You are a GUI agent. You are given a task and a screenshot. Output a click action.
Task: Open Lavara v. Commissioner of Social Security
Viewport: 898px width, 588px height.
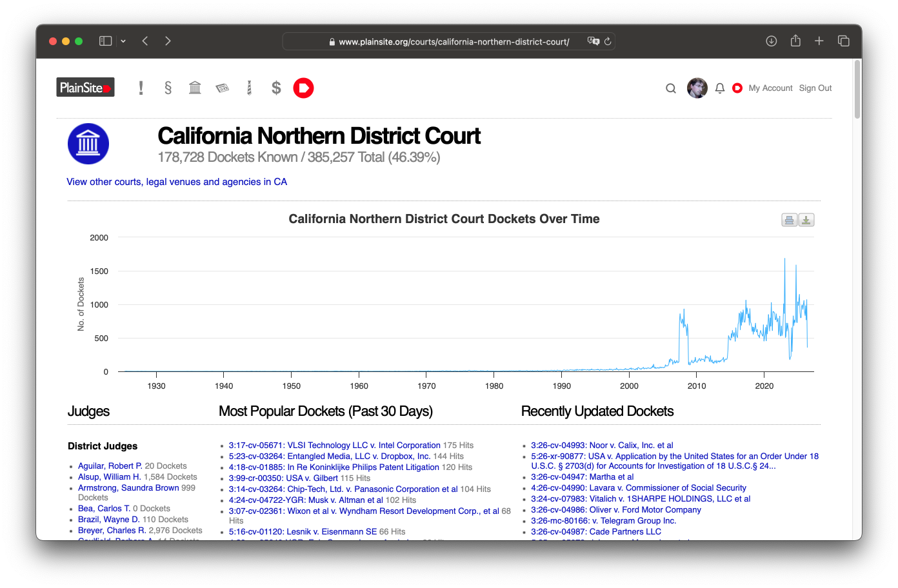[x=639, y=488]
